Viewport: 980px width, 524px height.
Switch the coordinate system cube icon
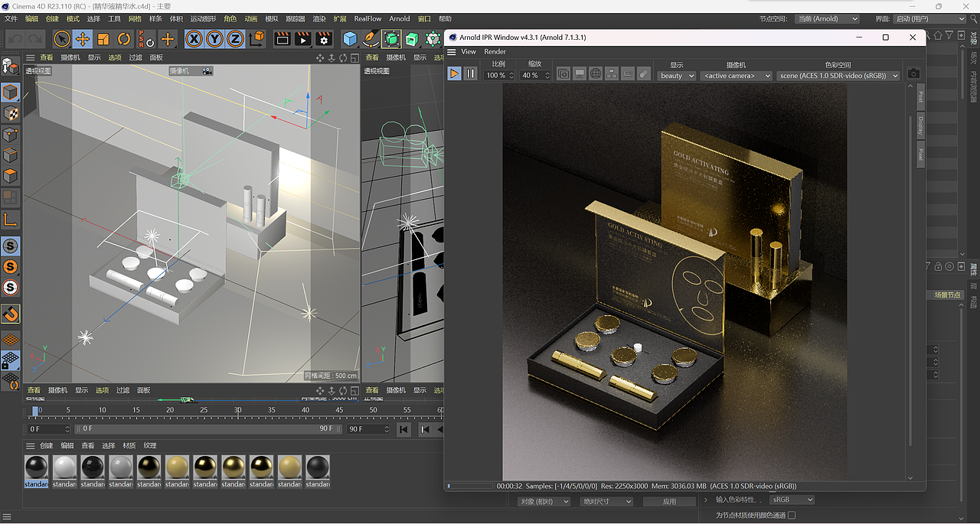pyautogui.click(x=257, y=39)
